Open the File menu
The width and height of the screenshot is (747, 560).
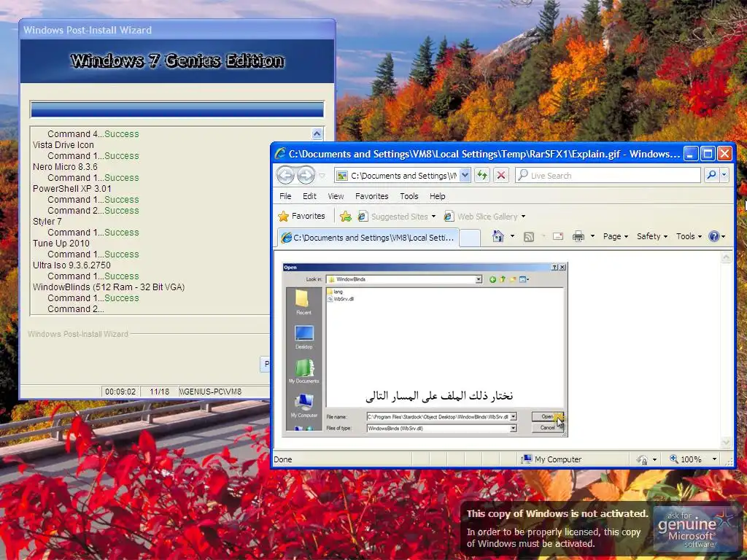point(285,196)
